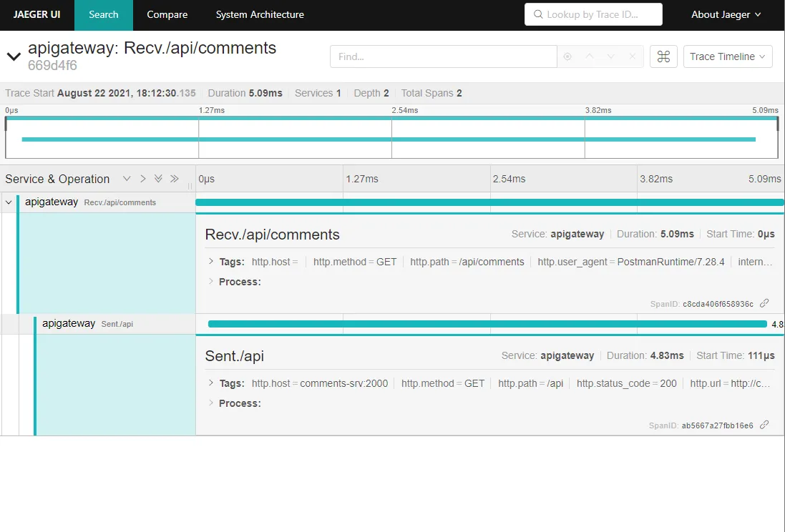Screen dimensions: 785x532
Task: Open the Search tab
Action: click(x=104, y=15)
